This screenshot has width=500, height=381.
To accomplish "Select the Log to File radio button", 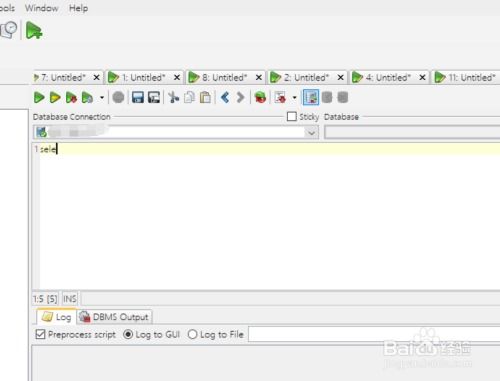I will click(192, 334).
